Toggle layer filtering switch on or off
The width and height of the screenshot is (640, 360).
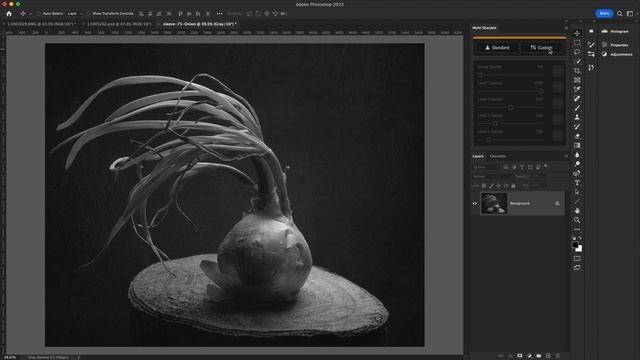(546, 166)
